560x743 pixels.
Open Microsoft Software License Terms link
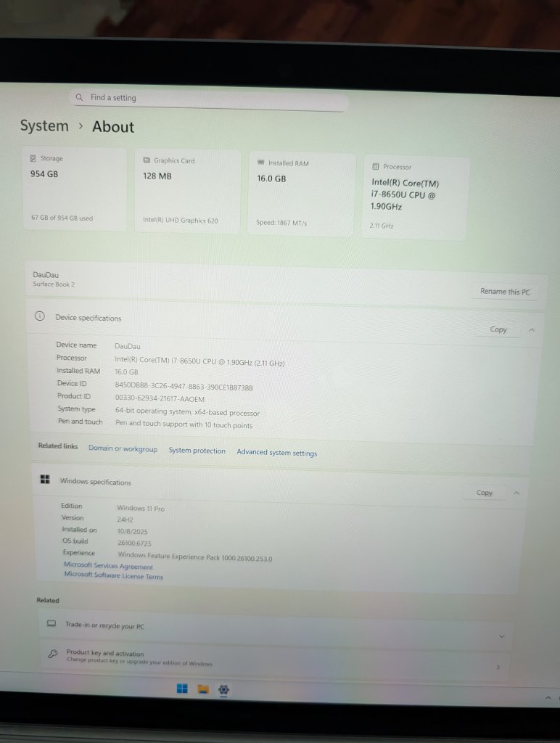(113, 576)
